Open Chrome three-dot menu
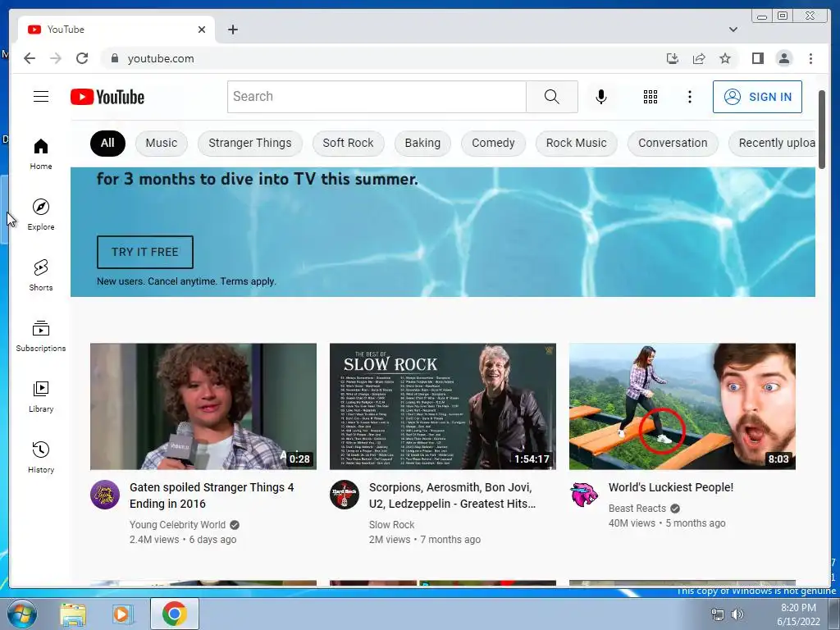 (810, 58)
